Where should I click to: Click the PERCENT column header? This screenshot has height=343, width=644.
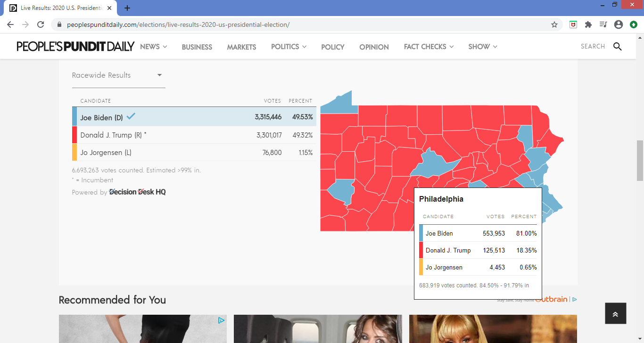tap(300, 101)
